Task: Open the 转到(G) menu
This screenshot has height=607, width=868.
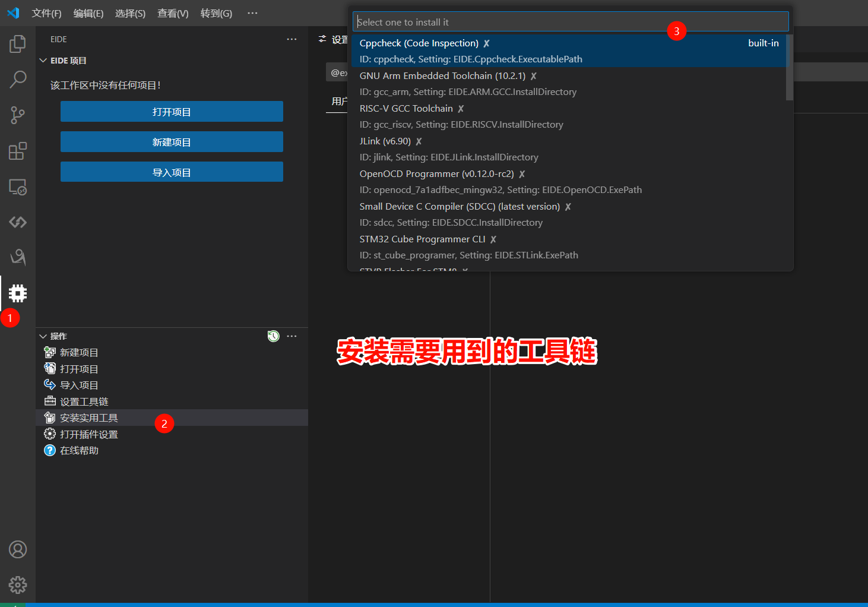Action: [216, 13]
